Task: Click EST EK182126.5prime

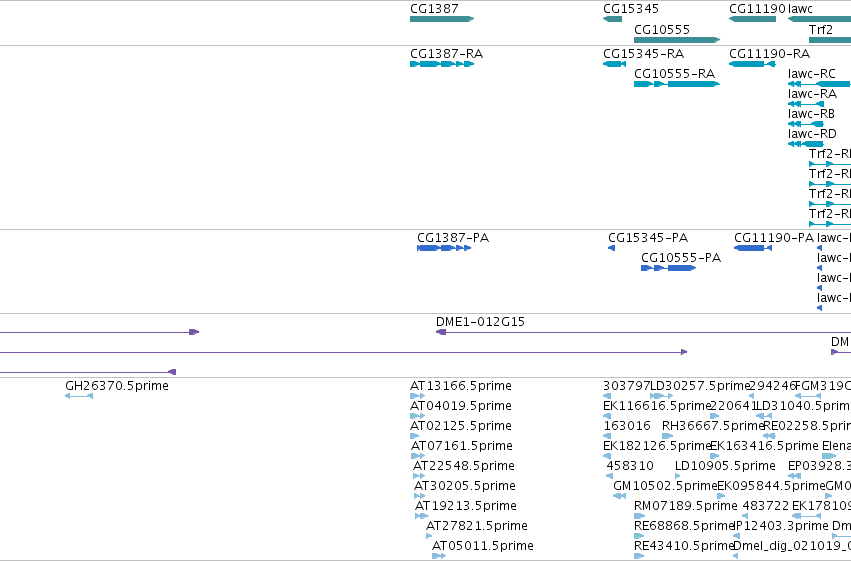Action: click(x=657, y=446)
